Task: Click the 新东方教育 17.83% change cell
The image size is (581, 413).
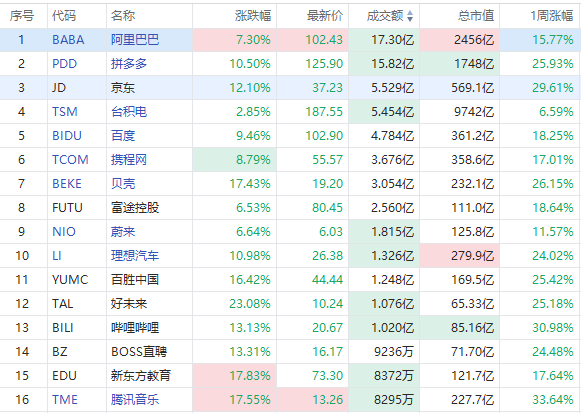Action: (x=235, y=376)
